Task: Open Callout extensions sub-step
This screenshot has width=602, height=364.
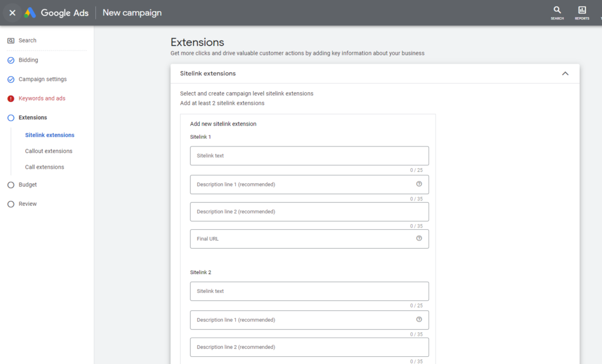Action: click(49, 151)
